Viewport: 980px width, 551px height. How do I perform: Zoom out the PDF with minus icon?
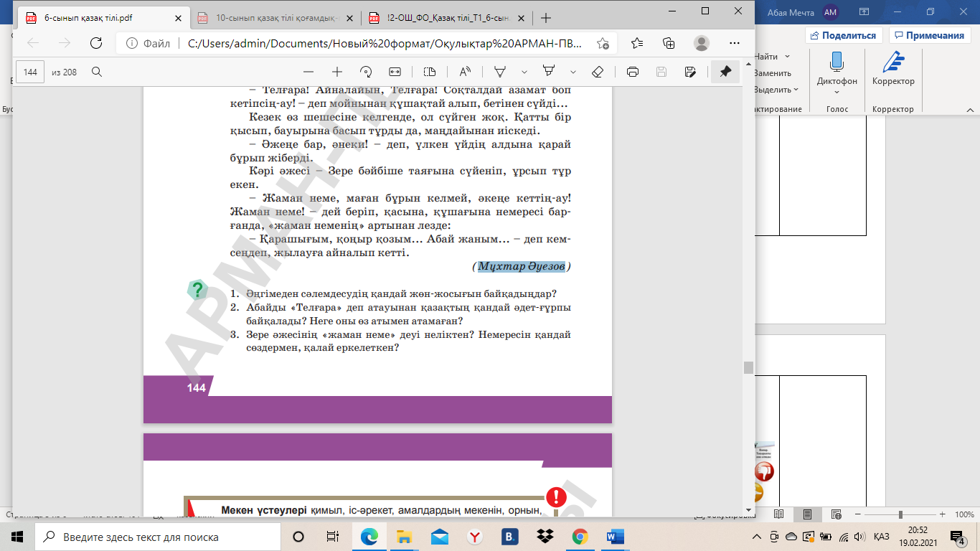pyautogui.click(x=308, y=72)
